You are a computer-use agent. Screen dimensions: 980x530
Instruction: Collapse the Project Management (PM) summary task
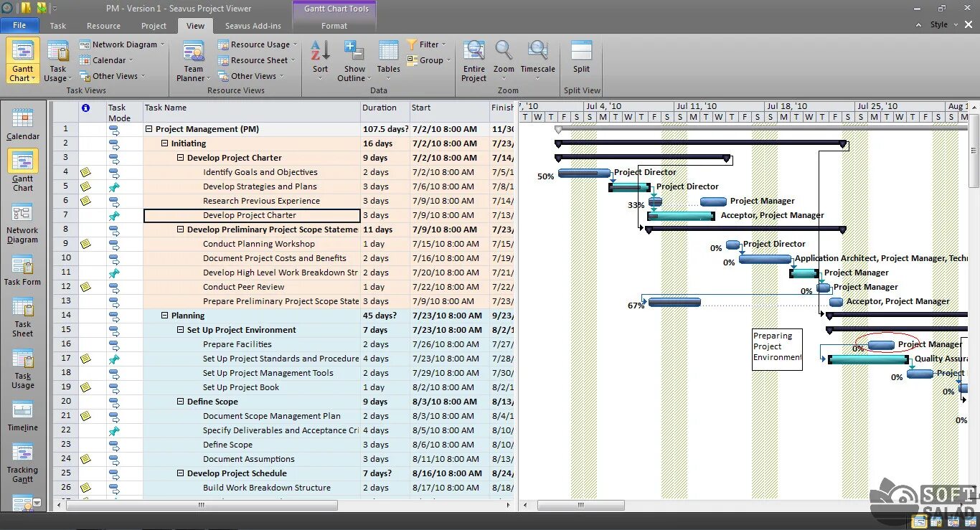pos(149,129)
